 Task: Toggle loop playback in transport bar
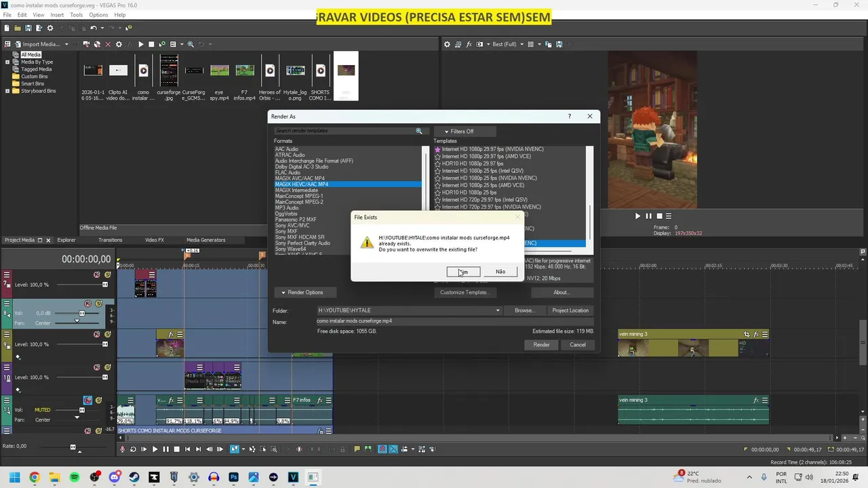(133, 449)
